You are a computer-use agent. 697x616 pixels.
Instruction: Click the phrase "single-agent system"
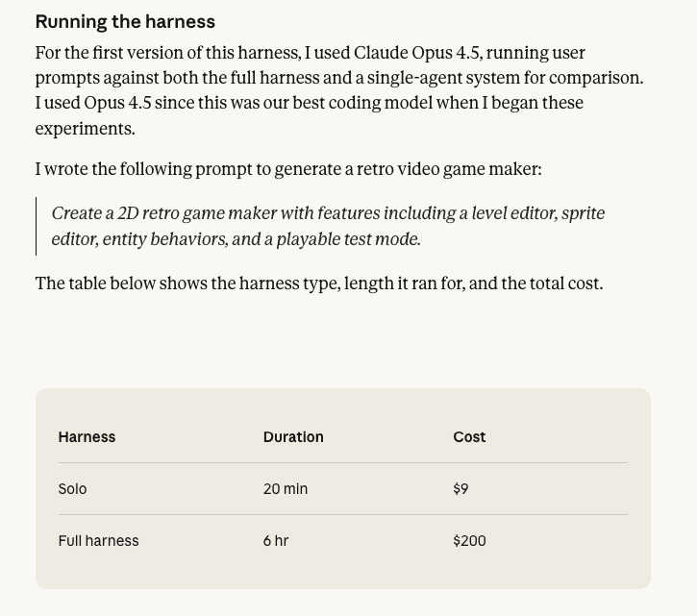pos(416,78)
